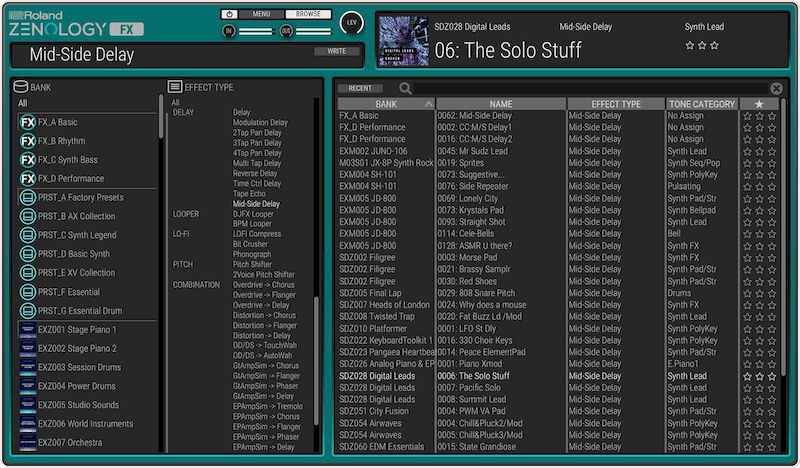Set first star for 0006: The Solo Stuff
Screen dimensions: 800x468
[747, 377]
